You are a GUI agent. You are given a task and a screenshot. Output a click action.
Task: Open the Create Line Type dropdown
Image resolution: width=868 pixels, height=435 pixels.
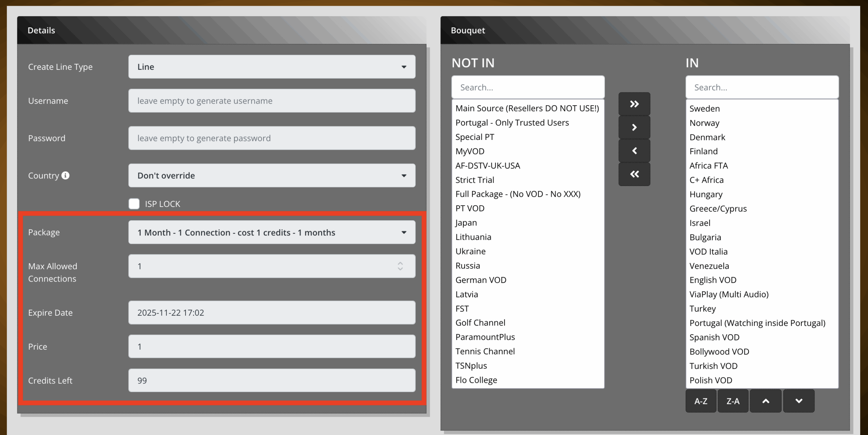point(272,67)
